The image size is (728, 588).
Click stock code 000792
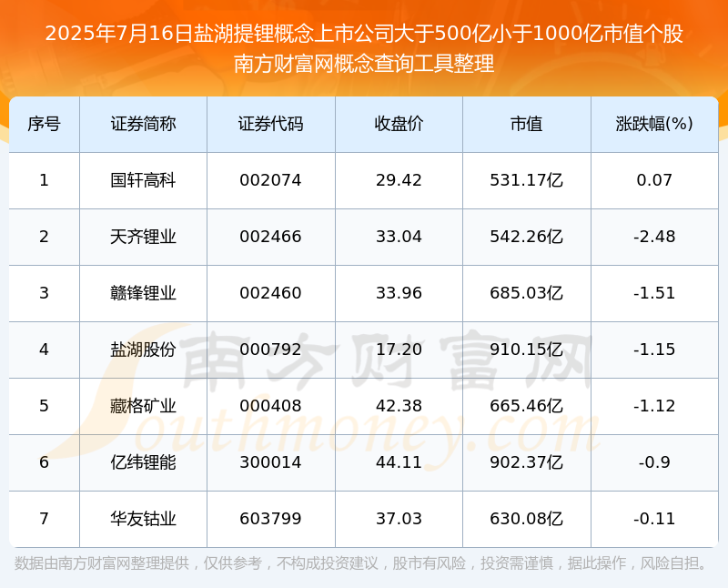click(270, 350)
